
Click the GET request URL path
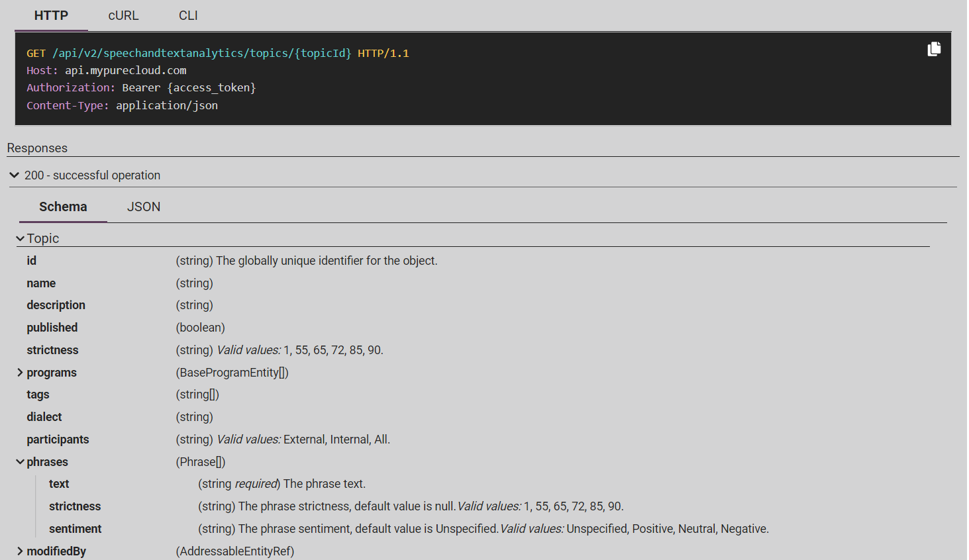click(x=201, y=53)
